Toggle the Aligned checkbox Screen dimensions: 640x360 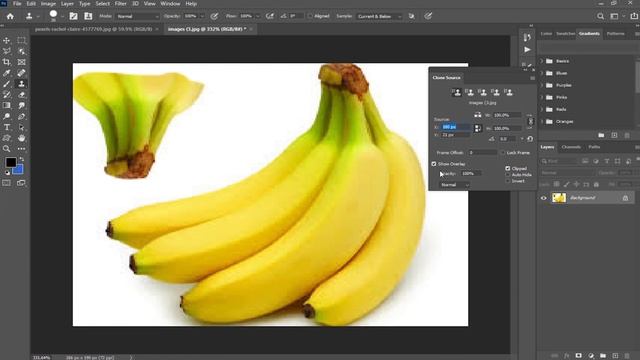[x=310, y=16]
